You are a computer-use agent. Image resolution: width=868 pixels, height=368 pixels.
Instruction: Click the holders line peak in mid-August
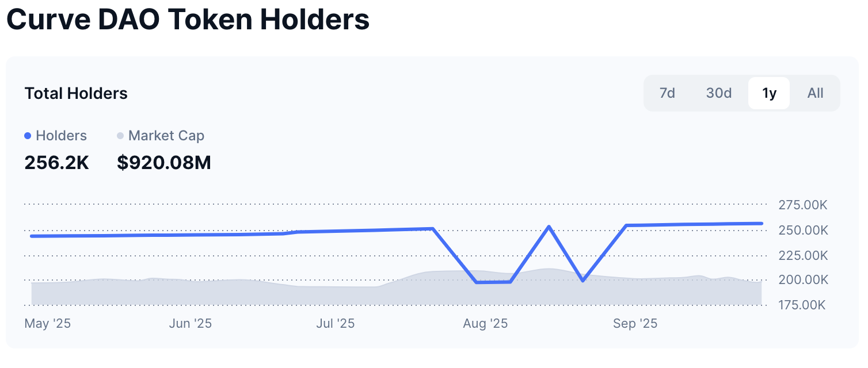pyautogui.click(x=549, y=227)
